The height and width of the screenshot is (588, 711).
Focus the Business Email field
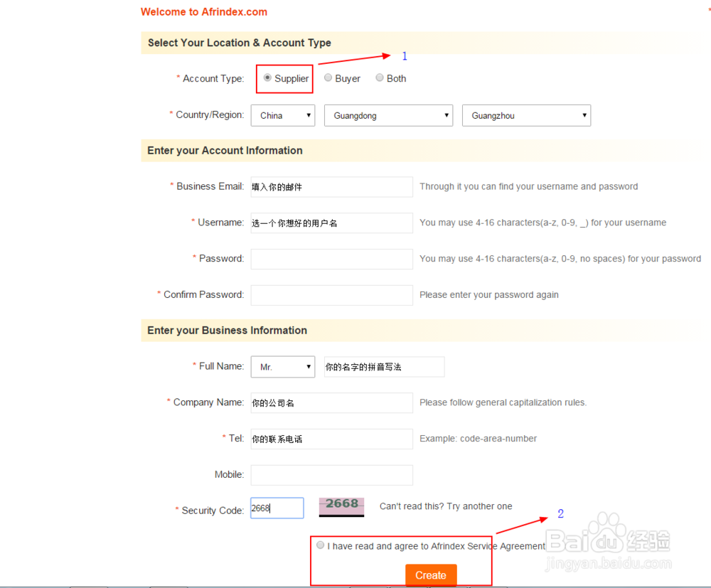coord(331,187)
